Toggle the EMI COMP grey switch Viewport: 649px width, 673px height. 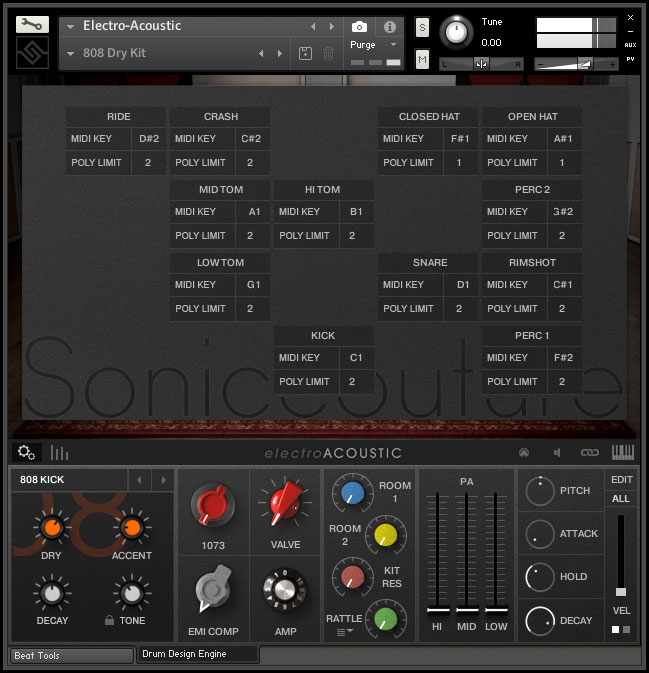(213, 588)
